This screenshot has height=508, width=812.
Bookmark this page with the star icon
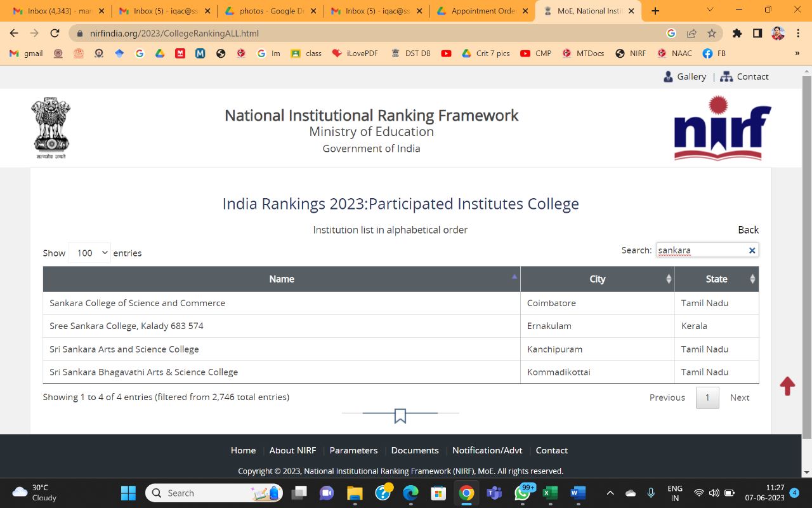712,34
